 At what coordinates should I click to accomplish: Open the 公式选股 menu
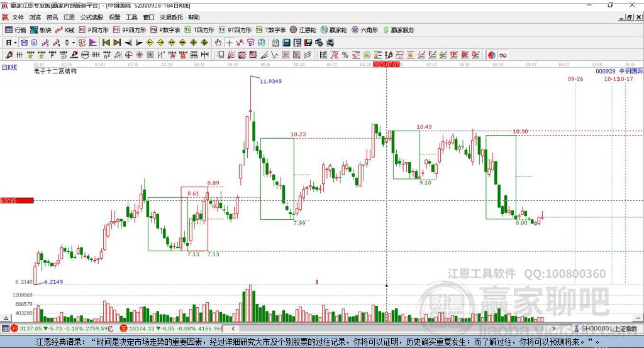(x=92, y=17)
